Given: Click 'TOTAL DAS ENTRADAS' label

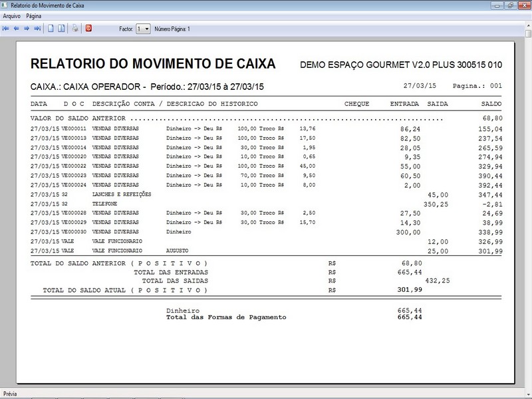Looking at the screenshot, I should 171,272.
